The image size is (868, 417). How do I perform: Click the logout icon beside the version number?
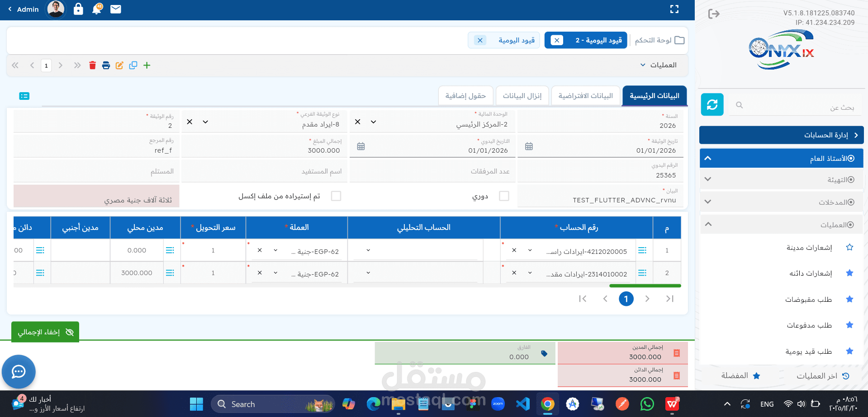click(714, 14)
